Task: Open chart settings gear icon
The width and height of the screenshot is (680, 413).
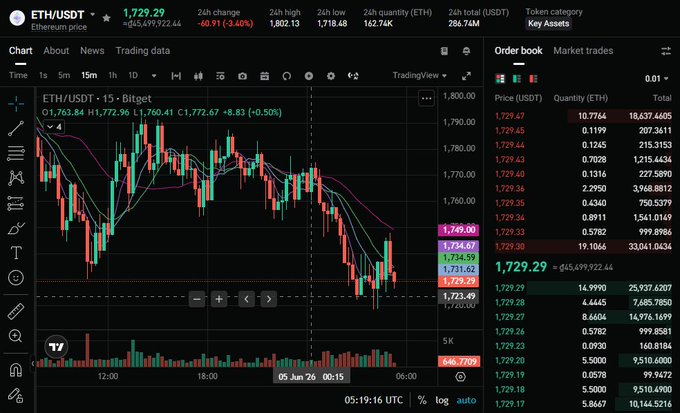Action: [x=331, y=76]
